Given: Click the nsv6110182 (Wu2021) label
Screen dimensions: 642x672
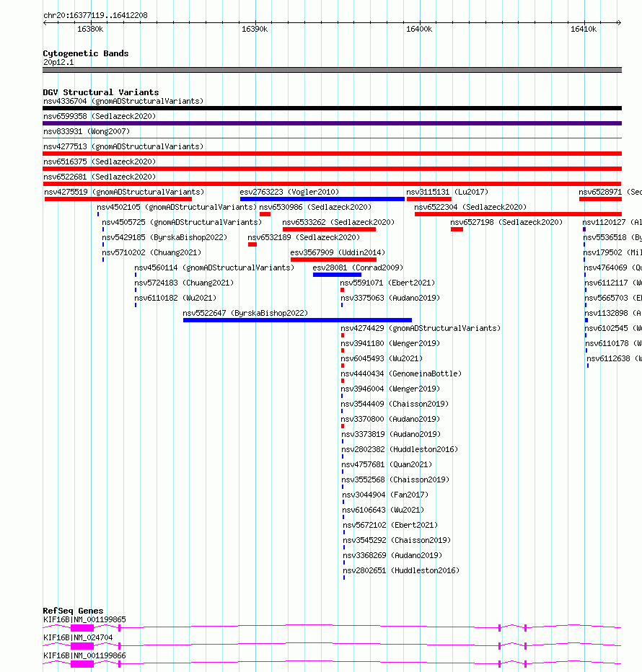Looking at the screenshot, I should (x=175, y=298).
